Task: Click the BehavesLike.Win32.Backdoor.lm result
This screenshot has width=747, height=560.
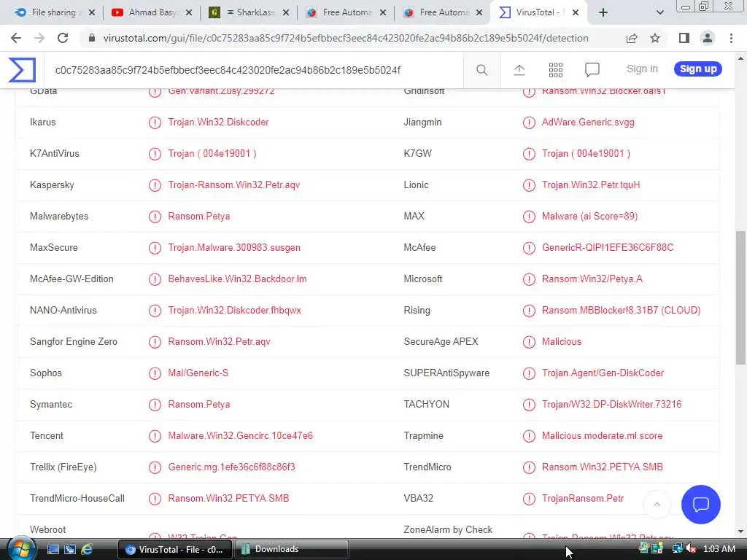Action: point(237,279)
